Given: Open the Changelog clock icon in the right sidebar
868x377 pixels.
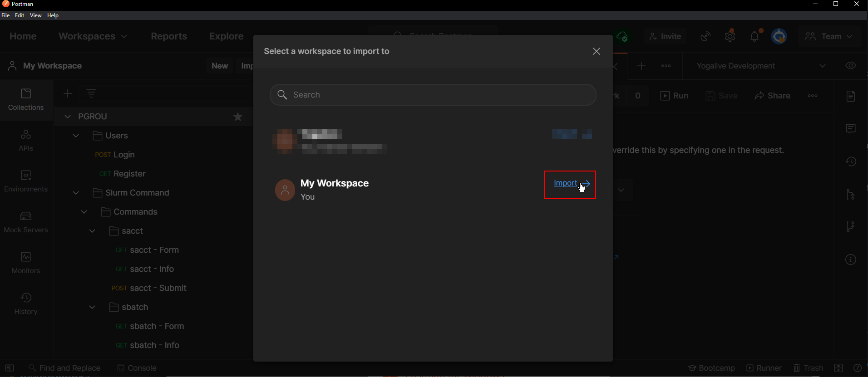Looking at the screenshot, I should [x=851, y=162].
